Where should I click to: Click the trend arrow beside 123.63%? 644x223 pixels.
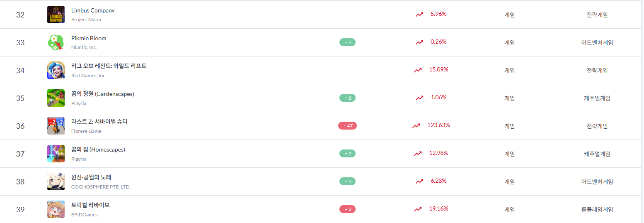[x=416, y=125]
